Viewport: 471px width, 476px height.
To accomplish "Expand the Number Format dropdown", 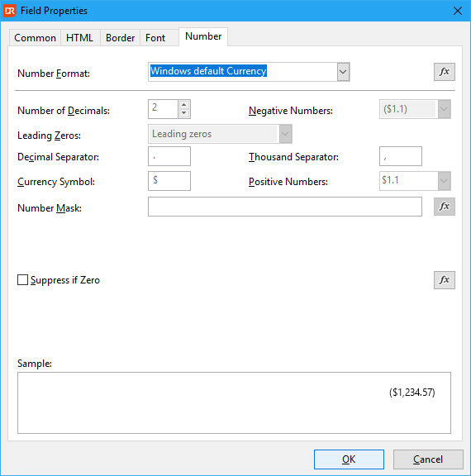I will (343, 72).
